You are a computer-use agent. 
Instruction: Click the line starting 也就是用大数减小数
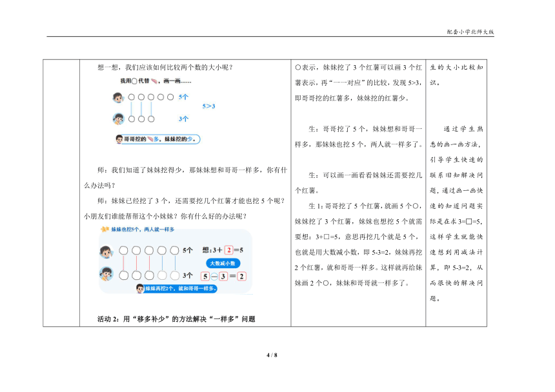pos(359,252)
